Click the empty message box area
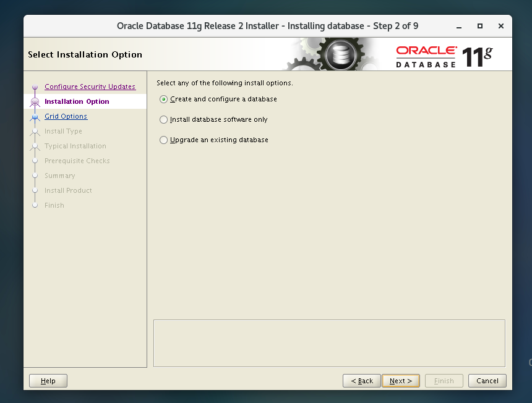The width and height of the screenshot is (532, 403). point(329,343)
